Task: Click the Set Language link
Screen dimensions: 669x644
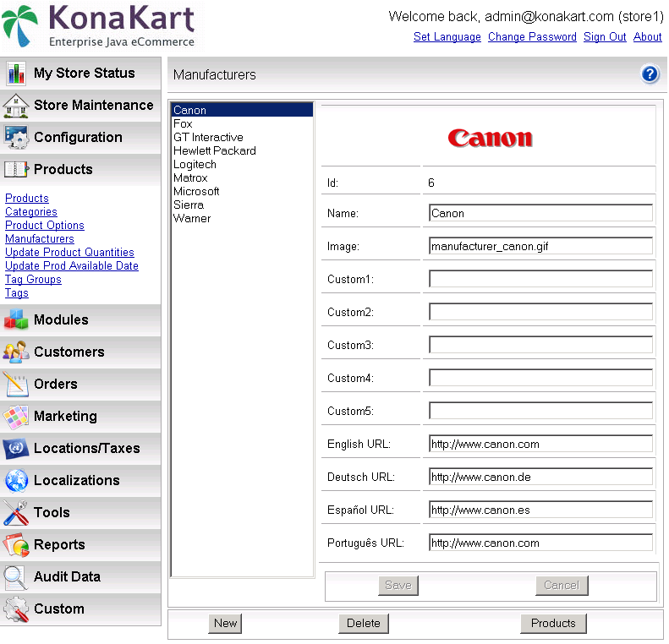Action: (447, 37)
